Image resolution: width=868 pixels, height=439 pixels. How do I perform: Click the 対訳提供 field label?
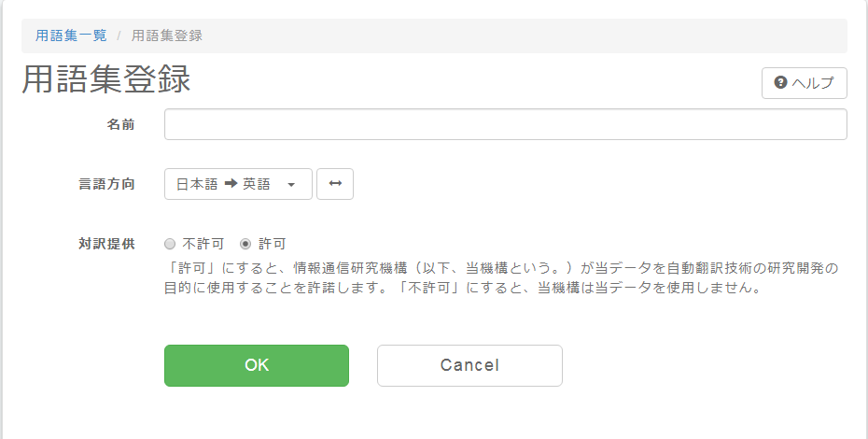tap(106, 244)
